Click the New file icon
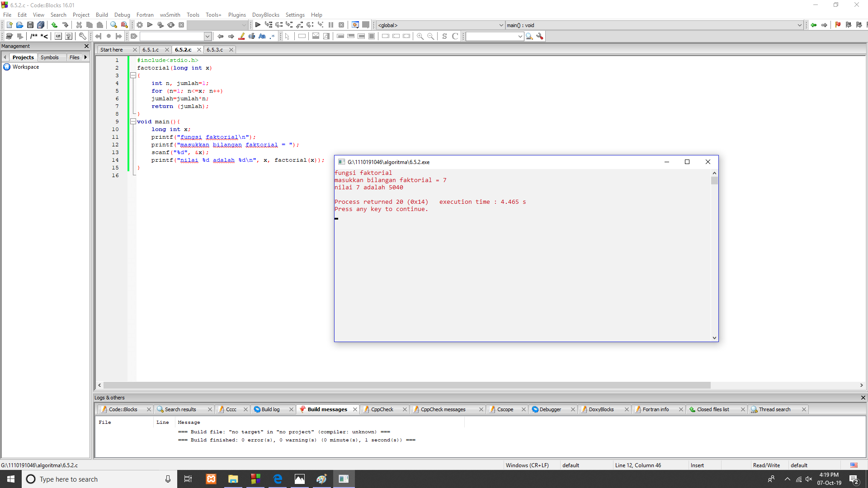 click(x=9, y=25)
